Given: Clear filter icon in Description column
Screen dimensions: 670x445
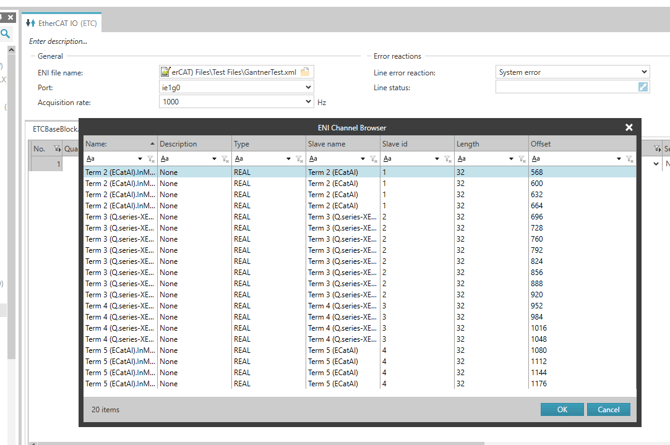Looking at the screenshot, I should [x=225, y=159].
